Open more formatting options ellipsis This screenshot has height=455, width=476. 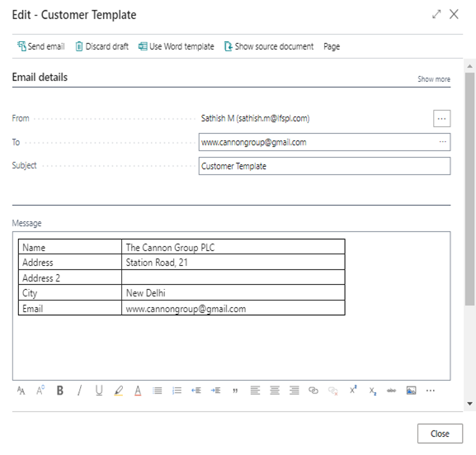[x=431, y=391]
